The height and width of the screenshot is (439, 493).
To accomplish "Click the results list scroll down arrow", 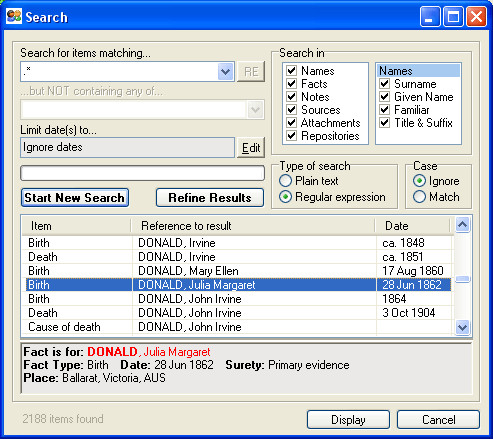I will (x=462, y=327).
